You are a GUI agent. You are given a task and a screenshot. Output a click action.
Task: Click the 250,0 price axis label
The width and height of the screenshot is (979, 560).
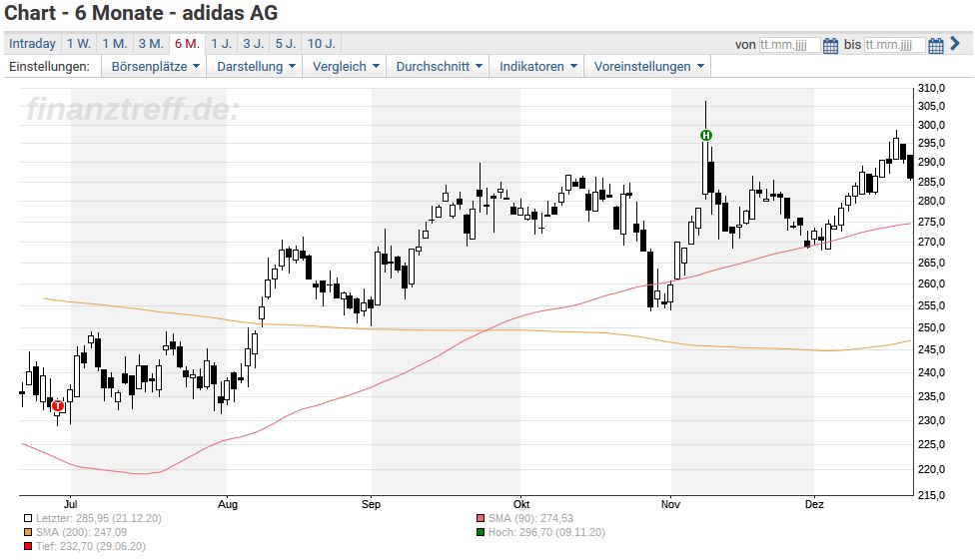pyautogui.click(x=931, y=327)
